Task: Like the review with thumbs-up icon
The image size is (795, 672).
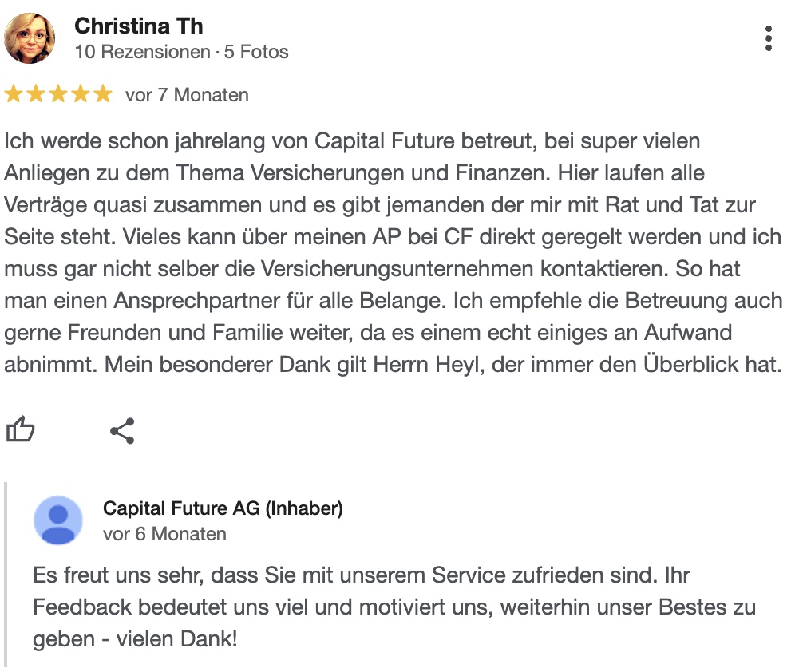Action: click(x=20, y=429)
